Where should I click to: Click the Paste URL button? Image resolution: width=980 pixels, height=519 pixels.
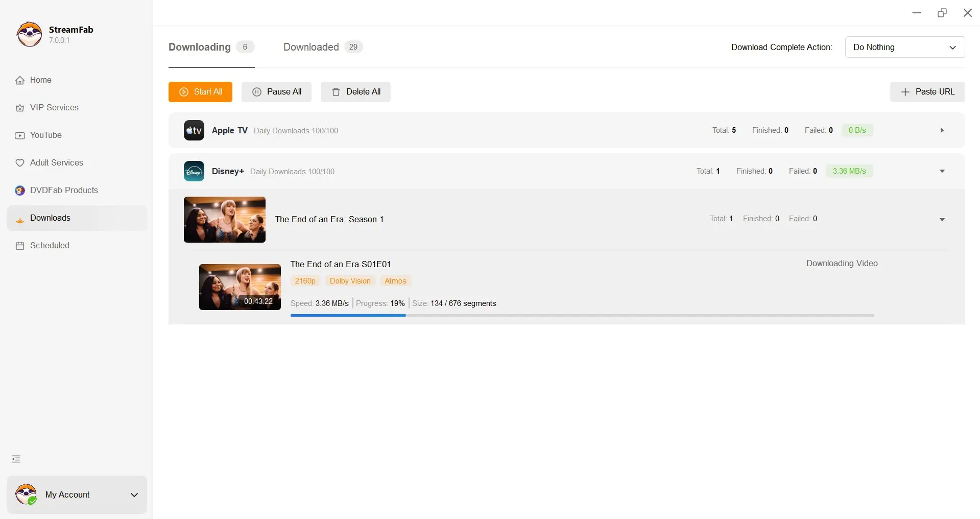tap(927, 92)
